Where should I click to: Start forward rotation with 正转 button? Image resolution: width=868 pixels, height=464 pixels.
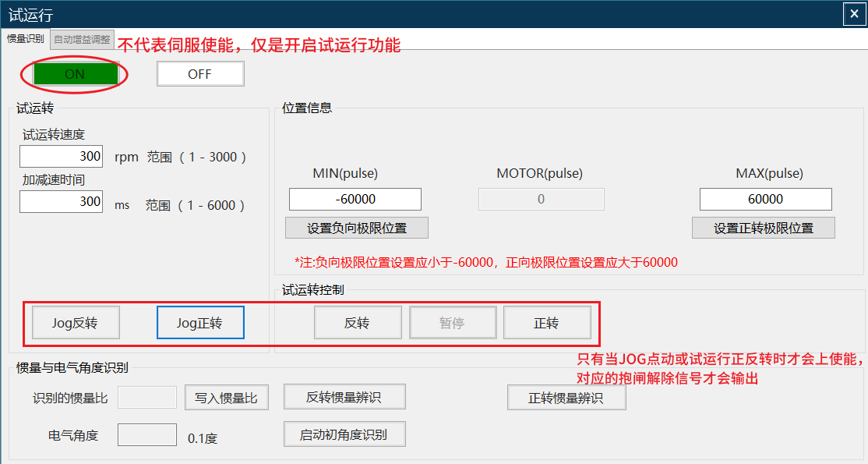pyautogui.click(x=547, y=323)
